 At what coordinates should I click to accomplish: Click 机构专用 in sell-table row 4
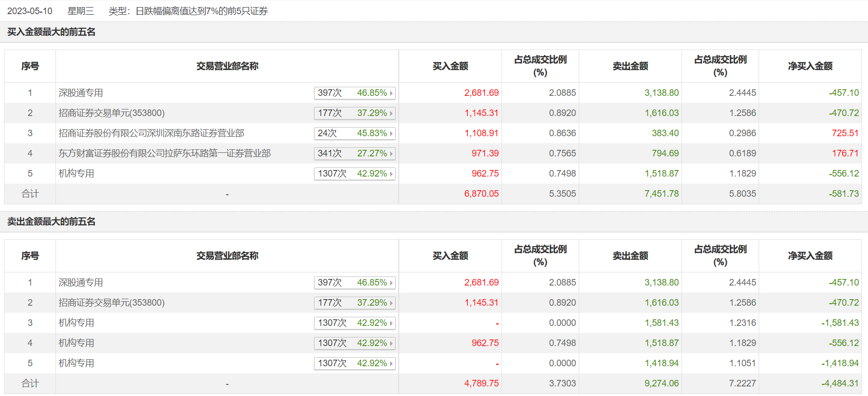click(76, 343)
